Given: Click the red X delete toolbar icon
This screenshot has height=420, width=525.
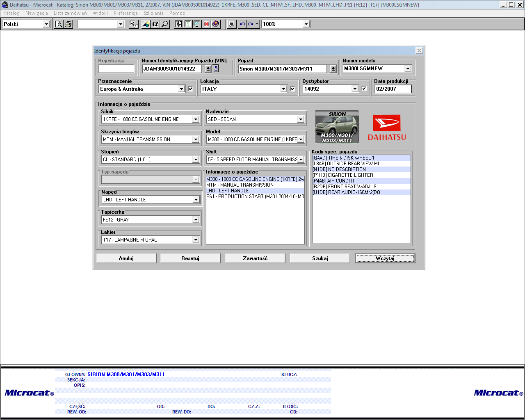Looking at the screenshot, I should pyautogui.click(x=207, y=24).
